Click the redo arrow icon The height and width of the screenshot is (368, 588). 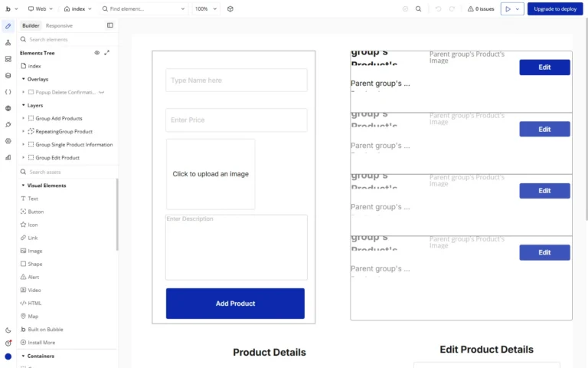point(452,8)
